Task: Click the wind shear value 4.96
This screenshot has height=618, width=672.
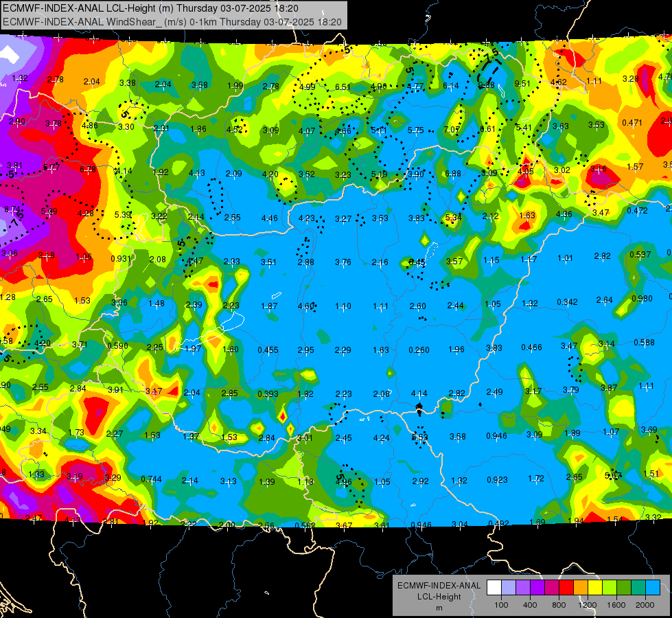Action: coord(343,481)
